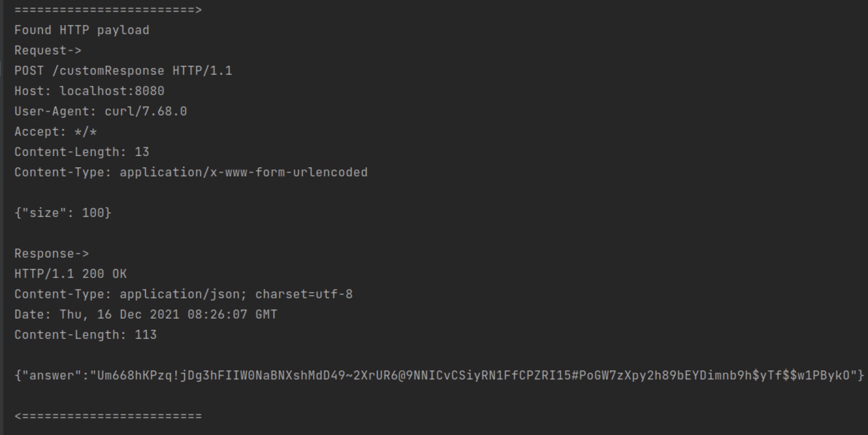Click the "Response->" label

tap(51, 254)
